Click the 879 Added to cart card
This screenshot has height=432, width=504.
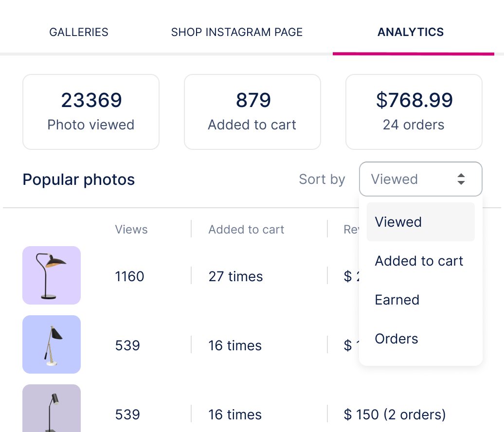[252, 111]
